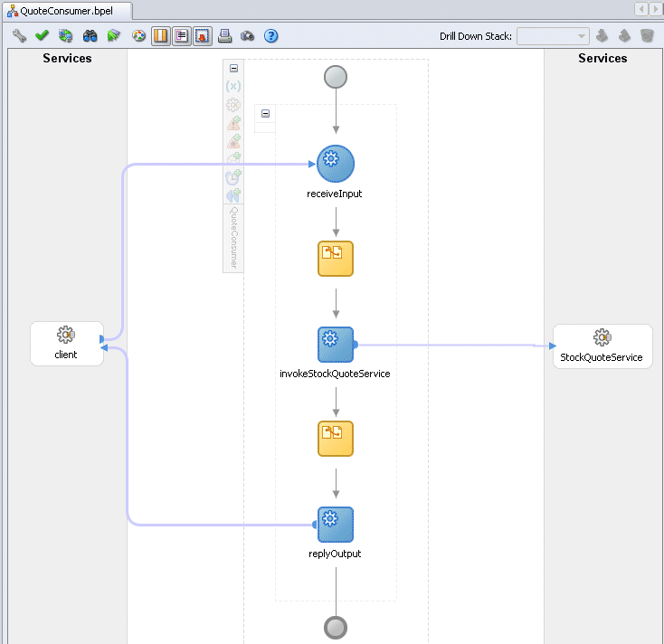The height and width of the screenshot is (644, 664).
Task: Select the receiveInput activity
Action: 336,164
